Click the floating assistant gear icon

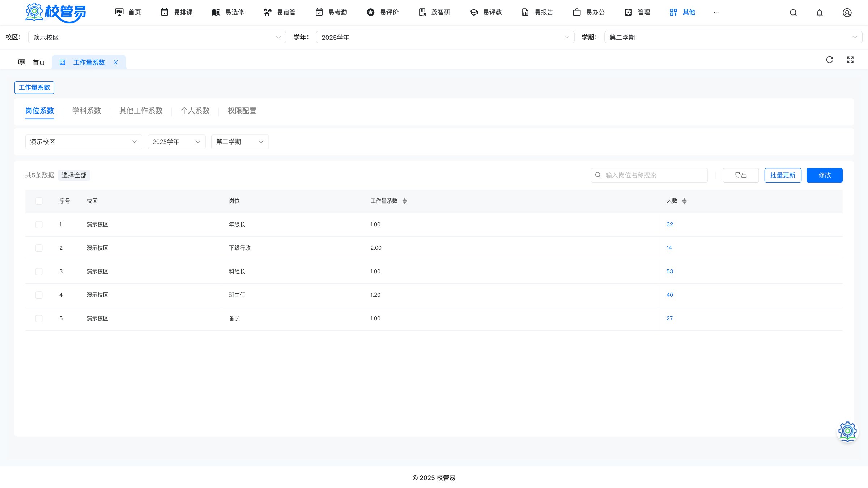[847, 432]
